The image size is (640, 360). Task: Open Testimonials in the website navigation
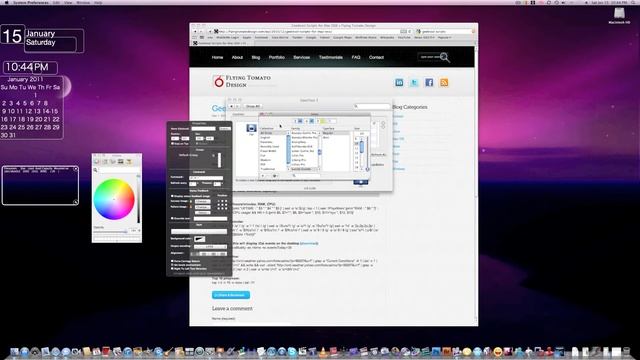pos(331,58)
